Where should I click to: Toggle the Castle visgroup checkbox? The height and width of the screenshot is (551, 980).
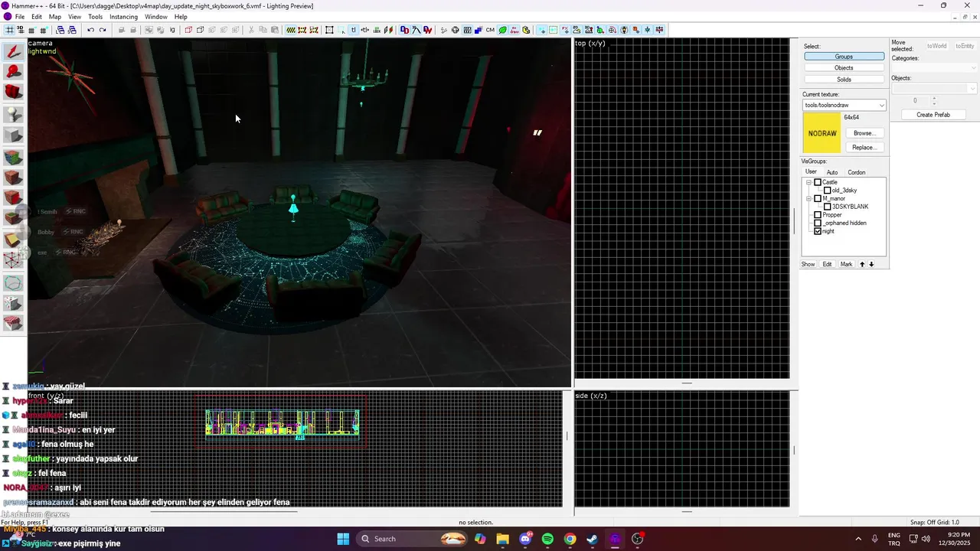pyautogui.click(x=818, y=182)
